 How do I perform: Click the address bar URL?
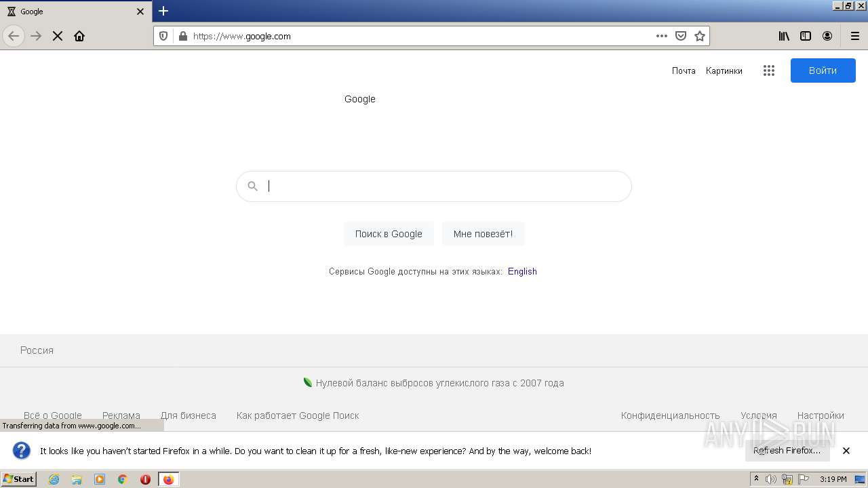pos(241,36)
